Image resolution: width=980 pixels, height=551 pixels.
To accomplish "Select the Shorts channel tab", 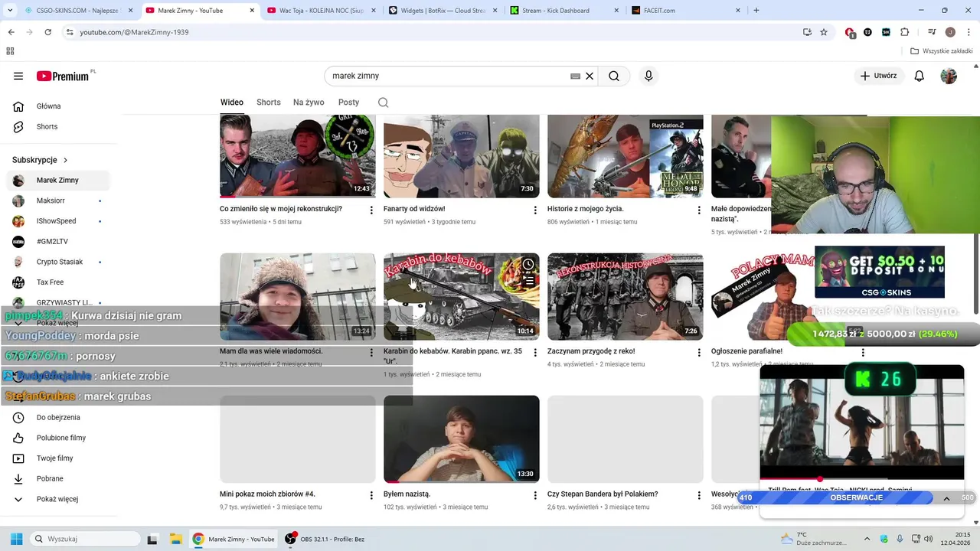I will [268, 103].
